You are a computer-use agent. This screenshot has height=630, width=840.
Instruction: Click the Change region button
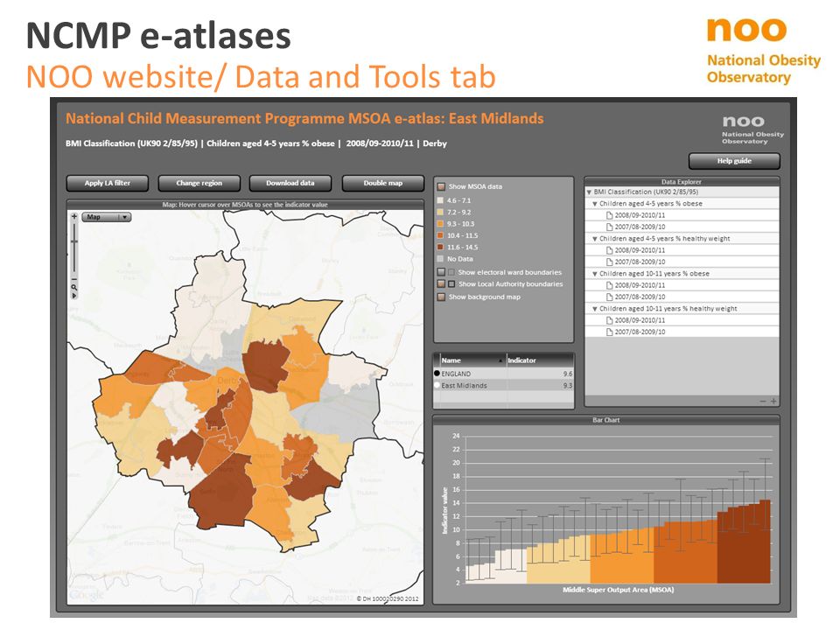199,183
